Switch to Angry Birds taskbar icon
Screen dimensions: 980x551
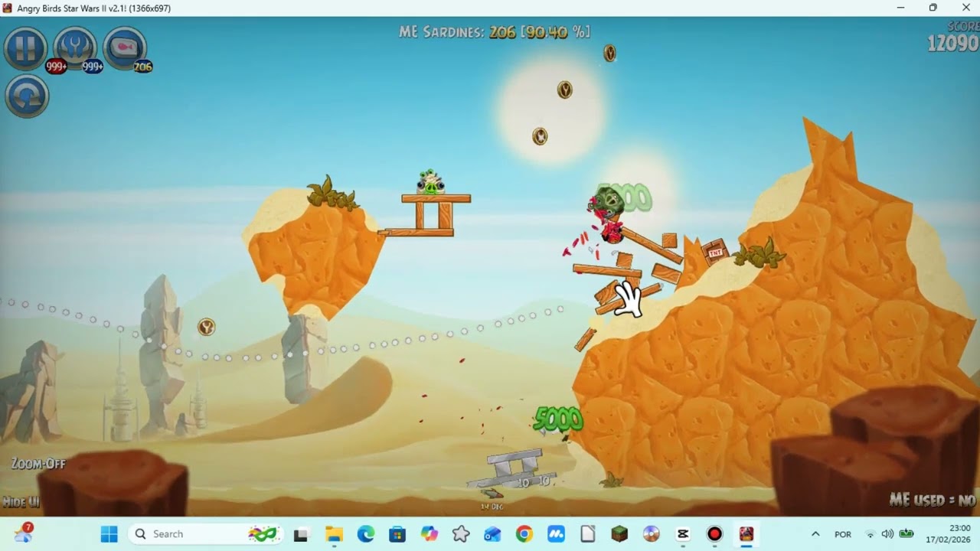click(746, 534)
